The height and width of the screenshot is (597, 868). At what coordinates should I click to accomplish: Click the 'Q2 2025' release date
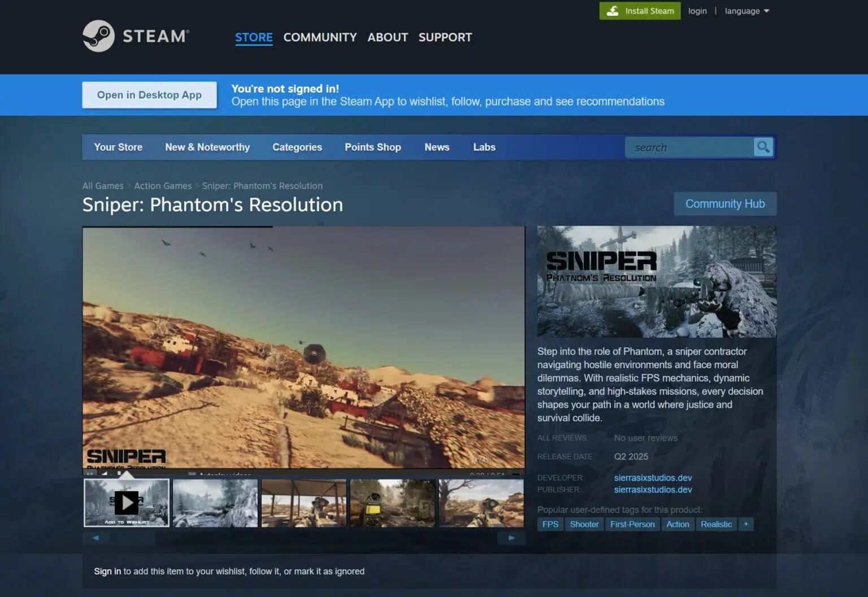coord(631,456)
